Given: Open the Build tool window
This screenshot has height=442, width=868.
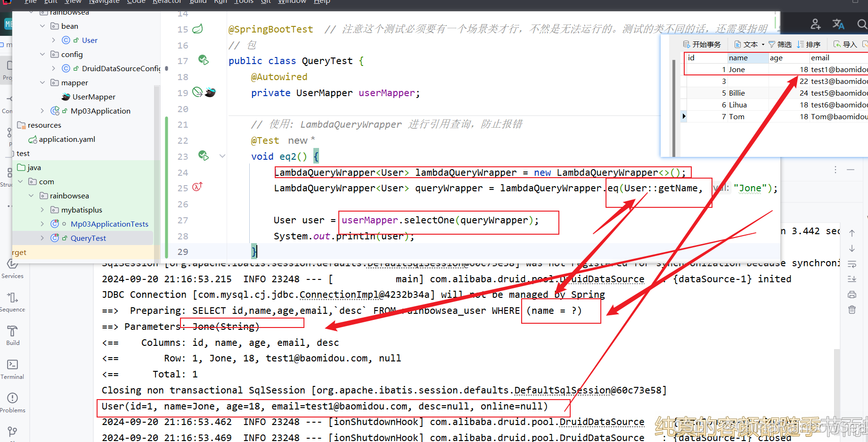Looking at the screenshot, I should coord(13,336).
